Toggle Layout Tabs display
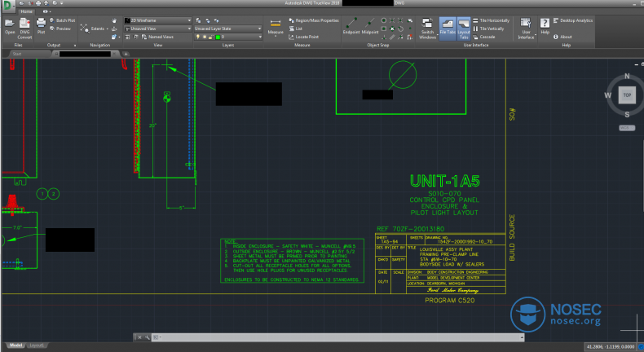Viewport: 644px width, 352px height. pos(464,28)
